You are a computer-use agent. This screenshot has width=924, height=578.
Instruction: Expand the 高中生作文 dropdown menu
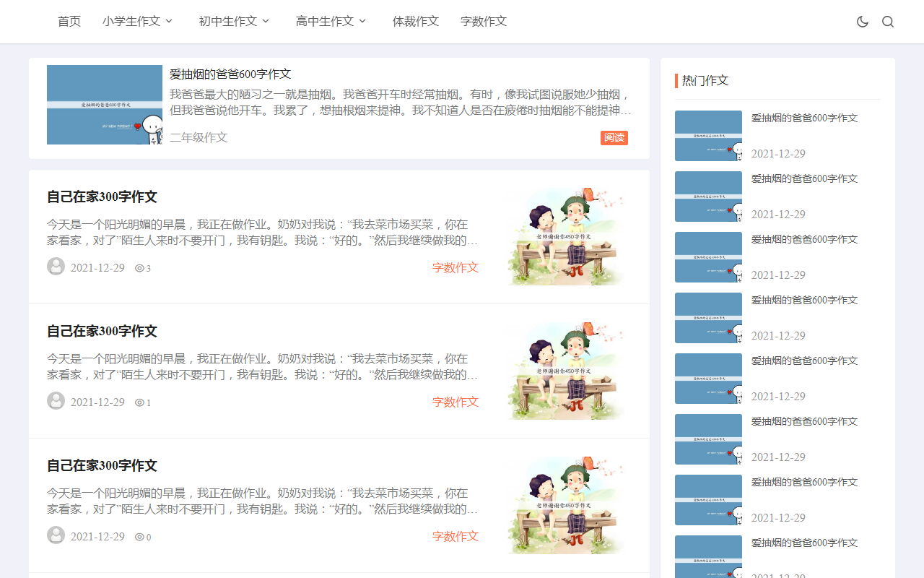tap(331, 22)
